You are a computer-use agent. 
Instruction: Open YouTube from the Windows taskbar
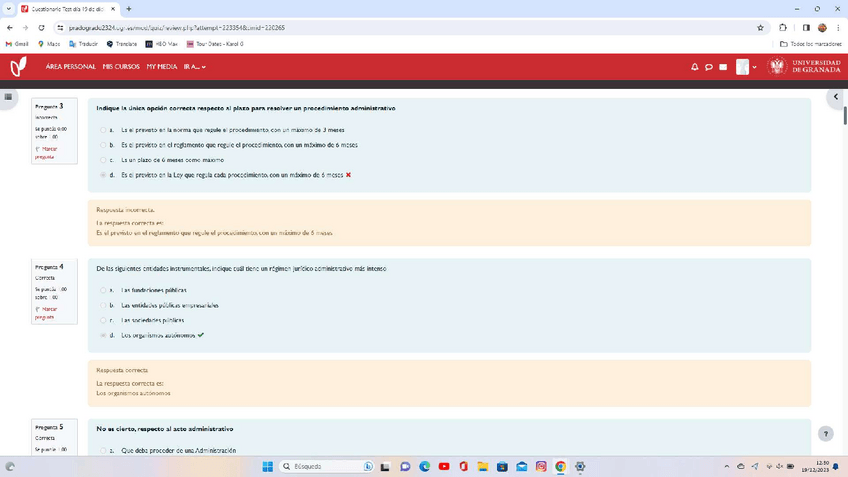[444, 466]
